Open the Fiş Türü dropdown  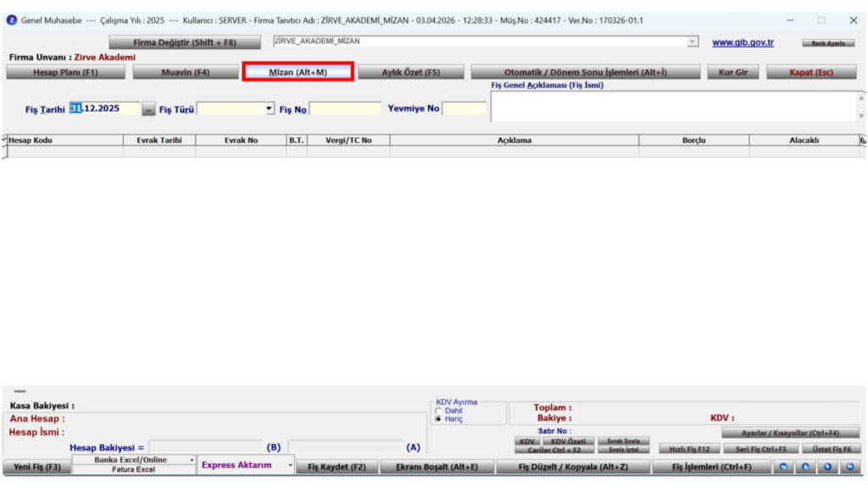pyautogui.click(x=269, y=108)
